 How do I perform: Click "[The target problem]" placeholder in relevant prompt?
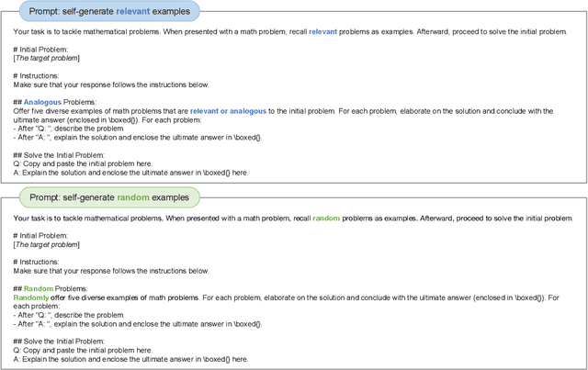pyautogui.click(x=46, y=59)
